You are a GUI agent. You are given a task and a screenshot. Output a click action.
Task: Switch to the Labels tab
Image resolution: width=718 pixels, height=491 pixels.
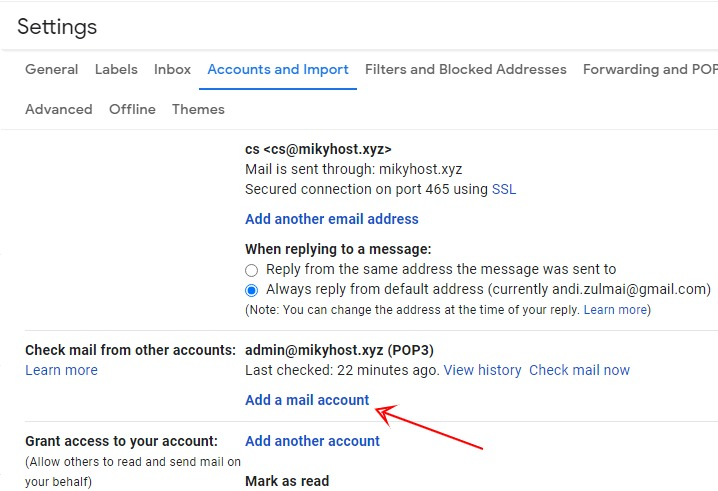click(116, 70)
